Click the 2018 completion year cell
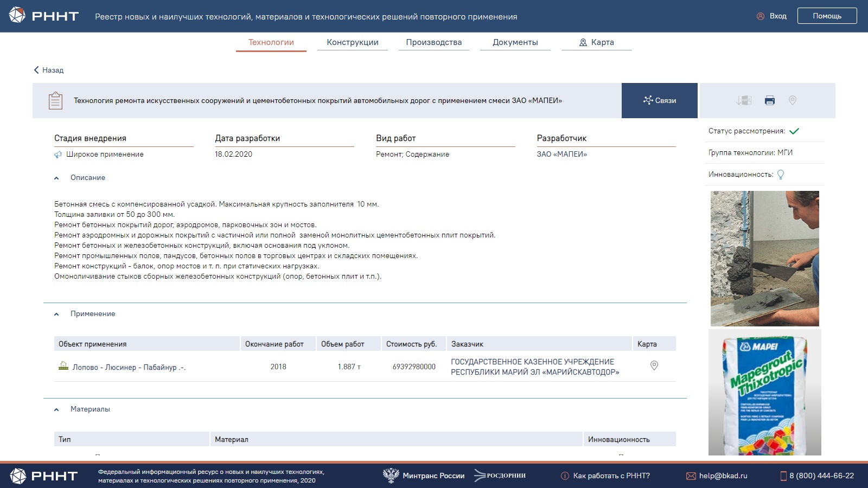The image size is (868, 488). coord(278,367)
